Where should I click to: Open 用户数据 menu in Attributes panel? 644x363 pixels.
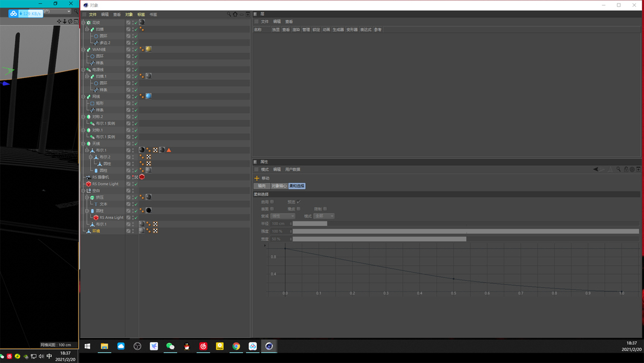(293, 169)
